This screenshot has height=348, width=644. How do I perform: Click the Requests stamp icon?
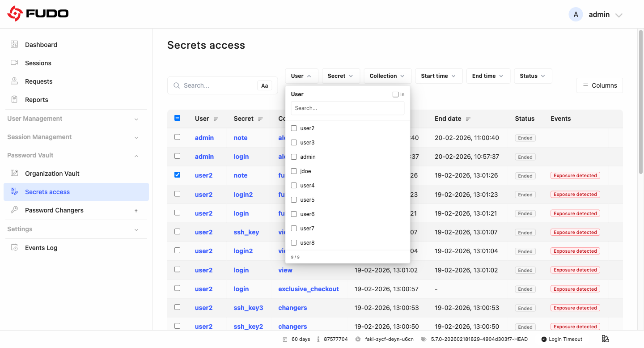(14, 81)
